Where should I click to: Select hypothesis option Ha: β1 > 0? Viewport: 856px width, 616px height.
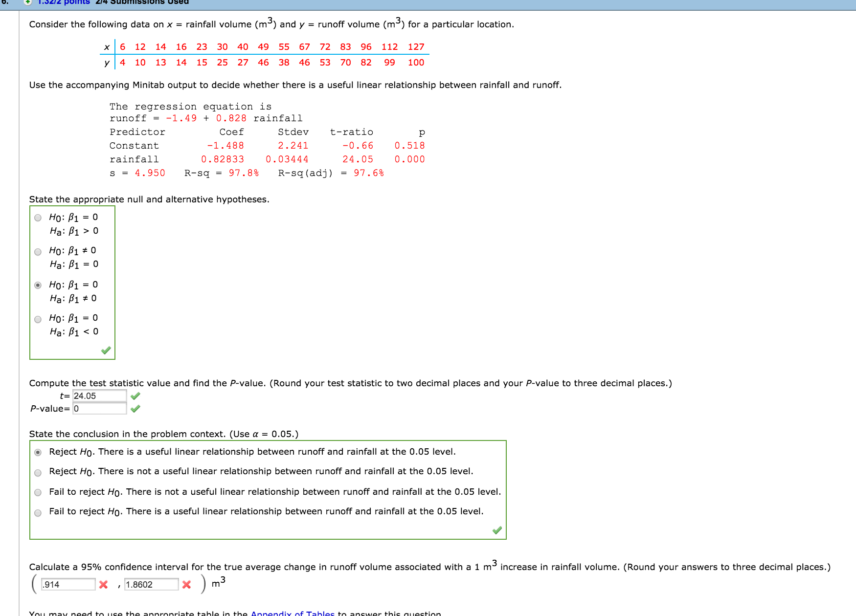point(38,218)
